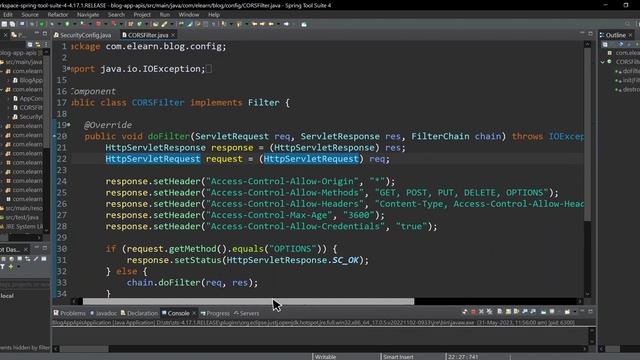Click Open Console icon in Console toolbar
Screen dimensions: 640x360
(567, 312)
